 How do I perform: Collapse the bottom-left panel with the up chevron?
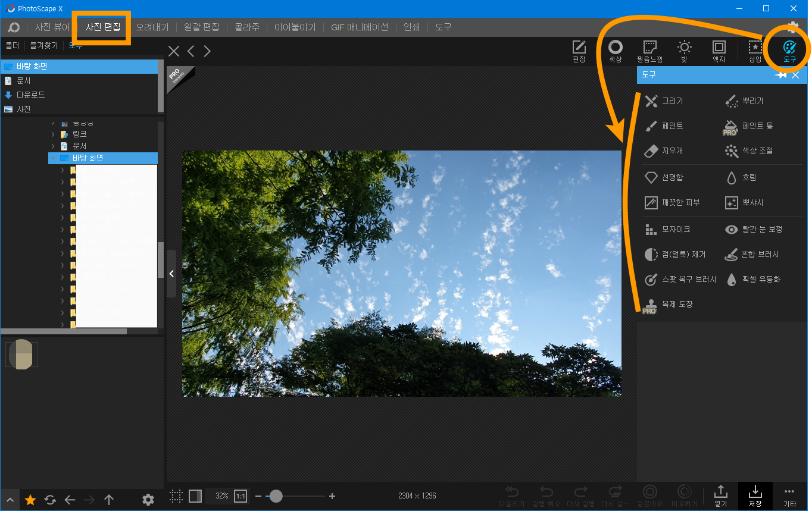click(10, 500)
